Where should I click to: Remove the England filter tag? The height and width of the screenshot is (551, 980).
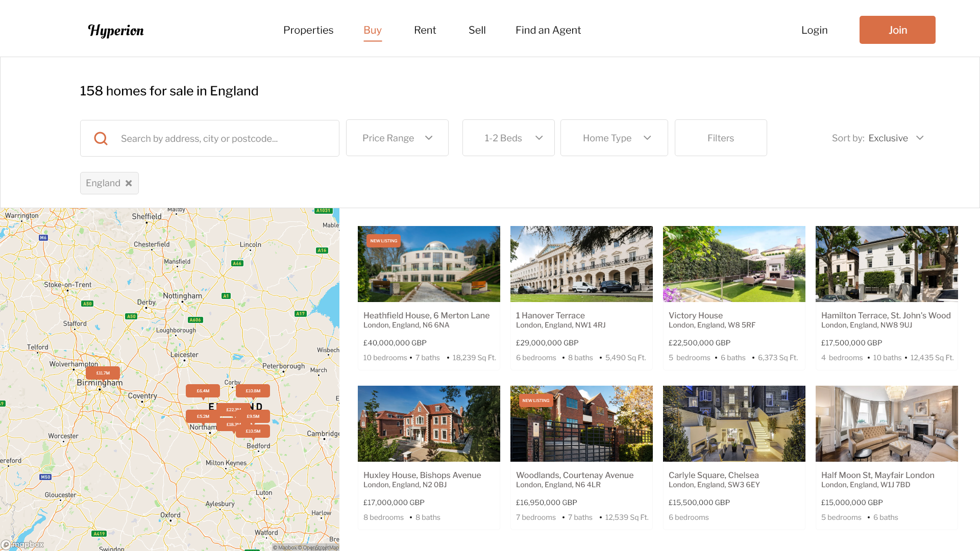tap(129, 183)
